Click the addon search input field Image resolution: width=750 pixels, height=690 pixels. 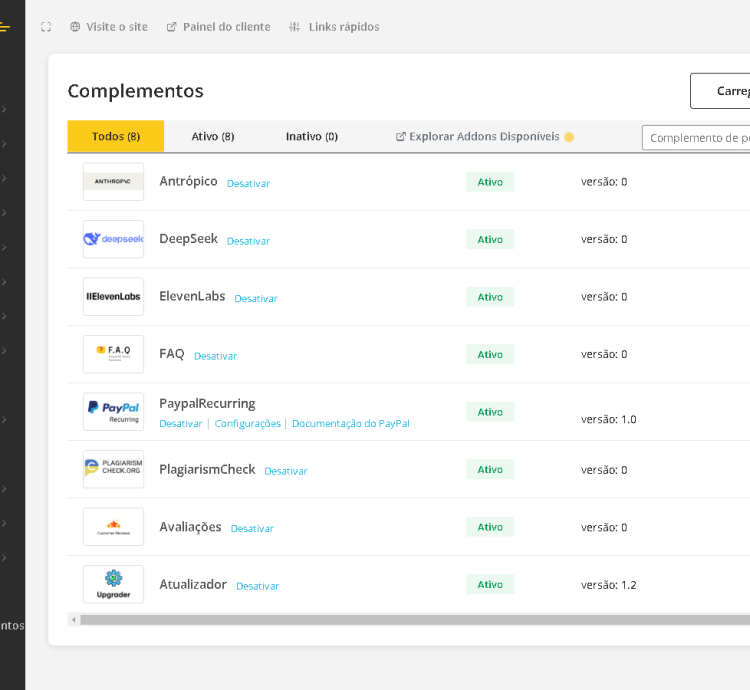pyautogui.click(x=697, y=138)
